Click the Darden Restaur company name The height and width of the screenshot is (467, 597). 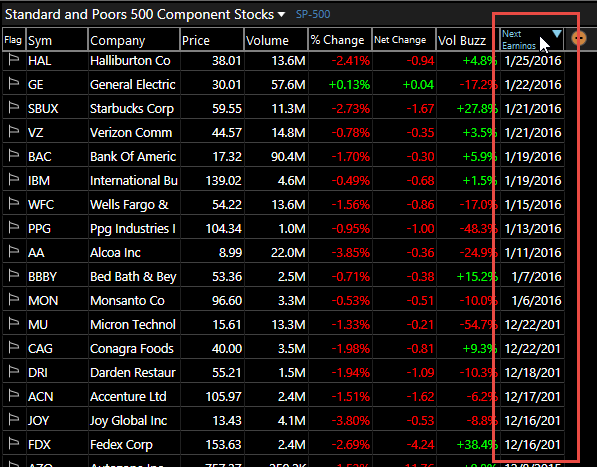click(x=133, y=372)
